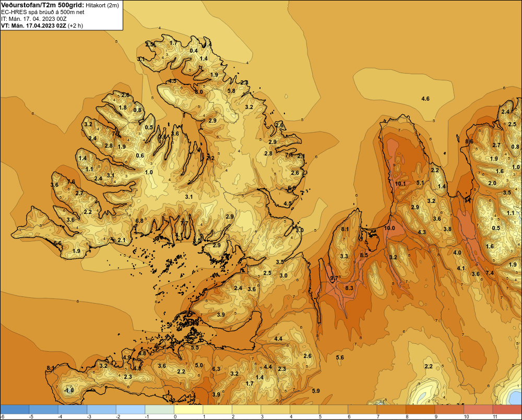Click the 'IT: Mán. 17. 04. 2023 00Z' line
Screen dimensions: 522x420
tap(33, 19)
